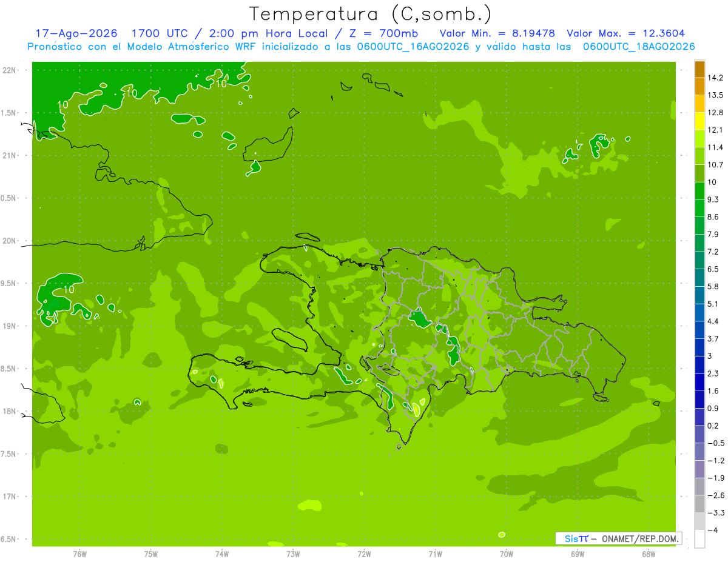728x562 pixels.
Task: Click the "7.2" colorbar label
Action: (x=713, y=252)
